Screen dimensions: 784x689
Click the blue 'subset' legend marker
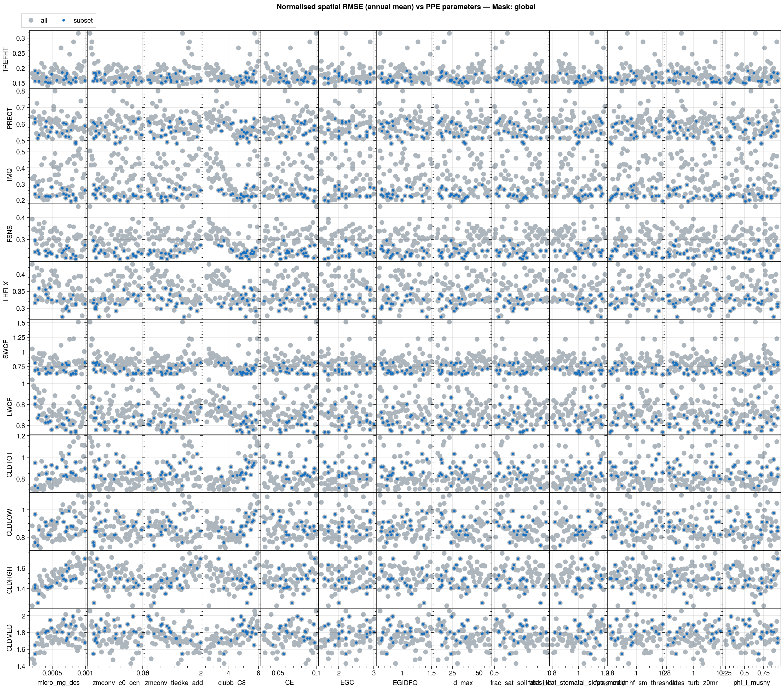pos(64,20)
